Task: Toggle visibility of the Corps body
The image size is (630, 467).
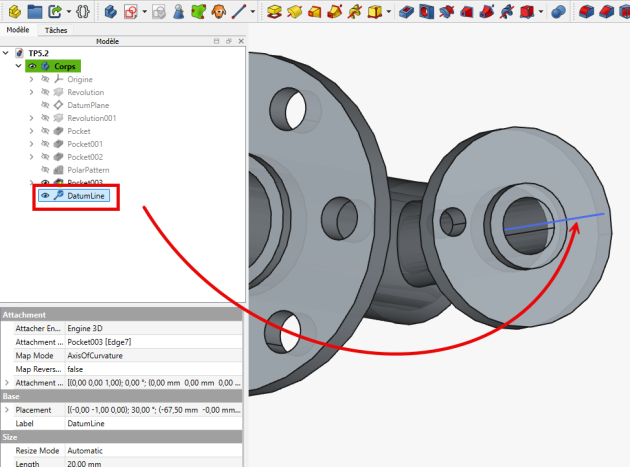Action: pos(33,66)
